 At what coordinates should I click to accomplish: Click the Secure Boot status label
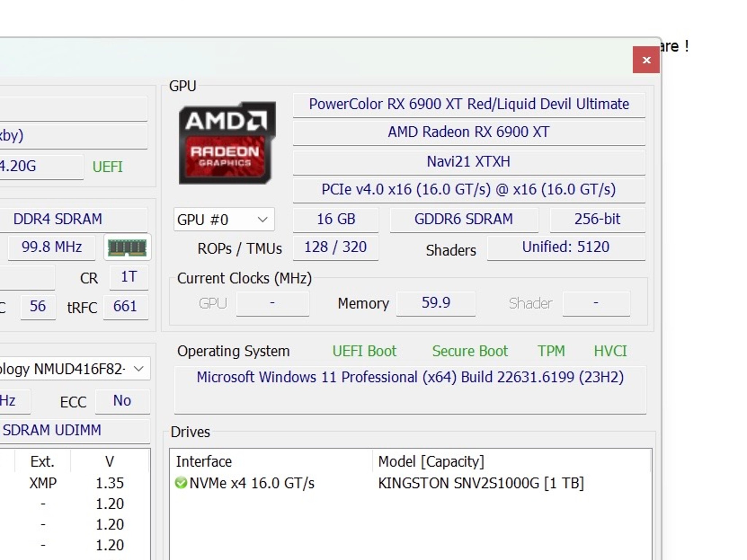click(x=470, y=351)
